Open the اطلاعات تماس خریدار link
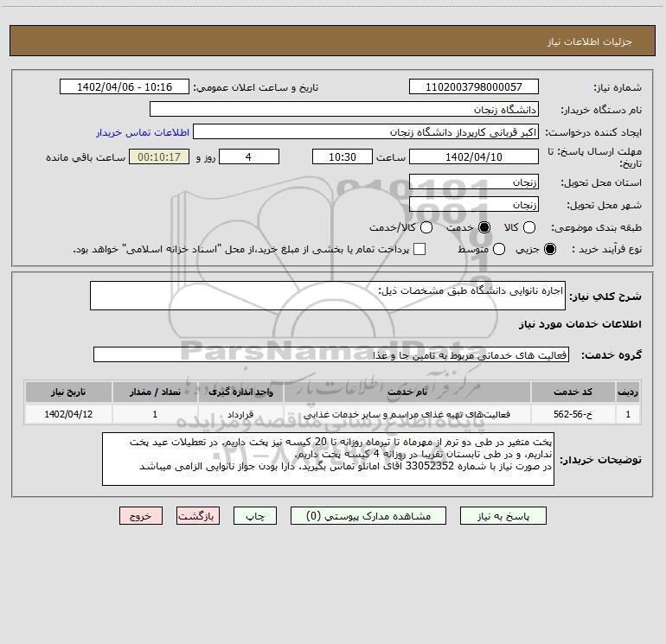Viewport: 666px width, 644px height. click(143, 132)
